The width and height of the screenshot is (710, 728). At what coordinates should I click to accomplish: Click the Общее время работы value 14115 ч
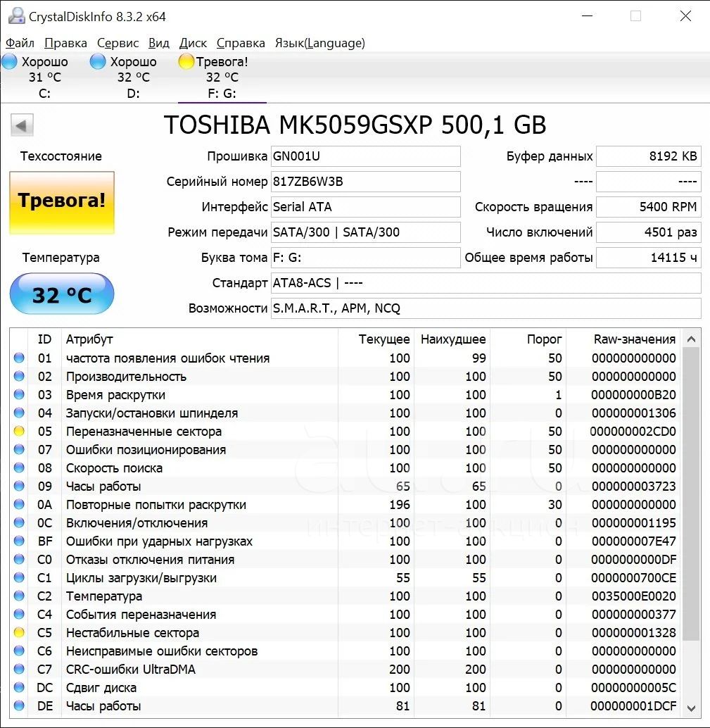coord(648,257)
